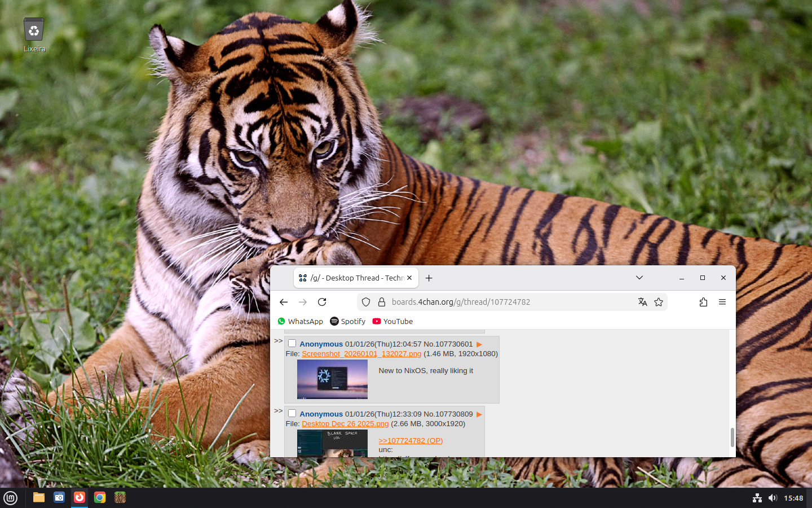
Task: Open a new browser tab
Action: [x=429, y=278]
